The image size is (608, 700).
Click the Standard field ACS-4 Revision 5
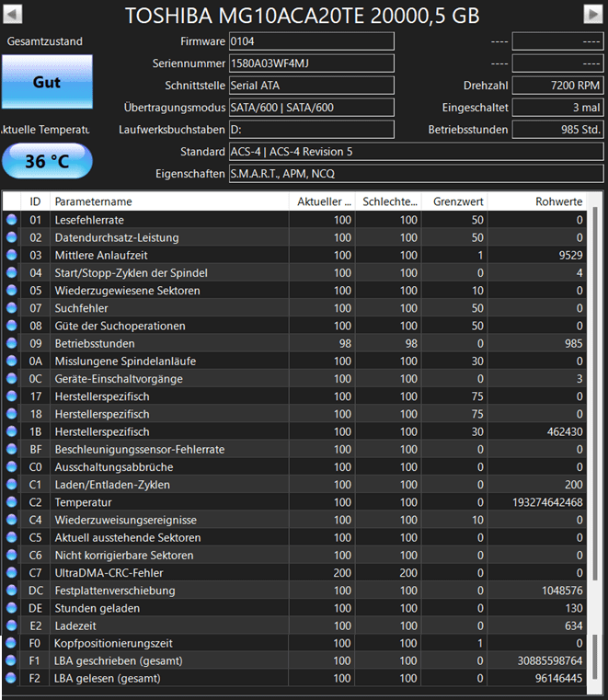(416, 152)
